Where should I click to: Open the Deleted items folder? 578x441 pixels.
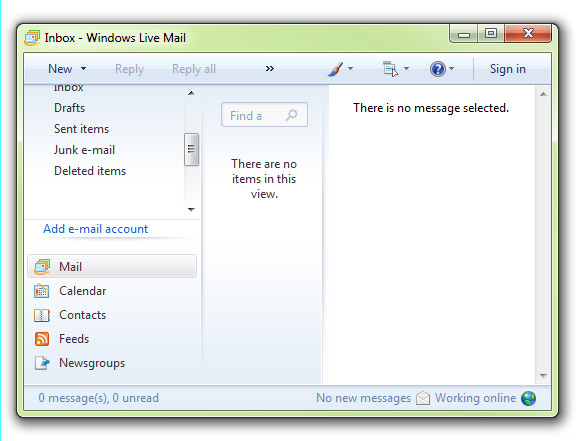pyautogui.click(x=90, y=171)
